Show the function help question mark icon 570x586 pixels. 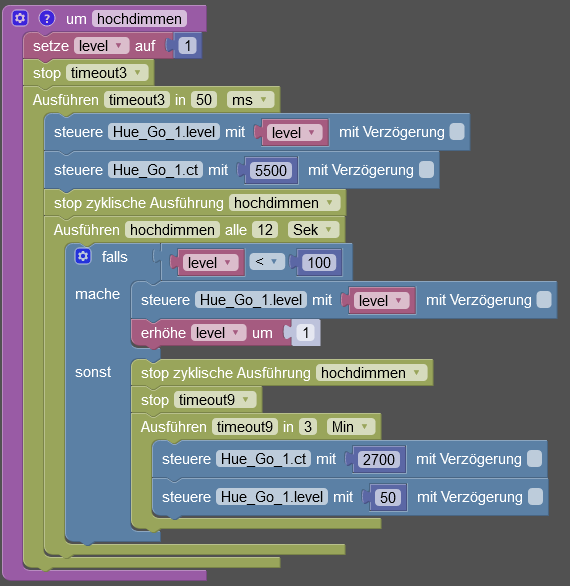47,18
